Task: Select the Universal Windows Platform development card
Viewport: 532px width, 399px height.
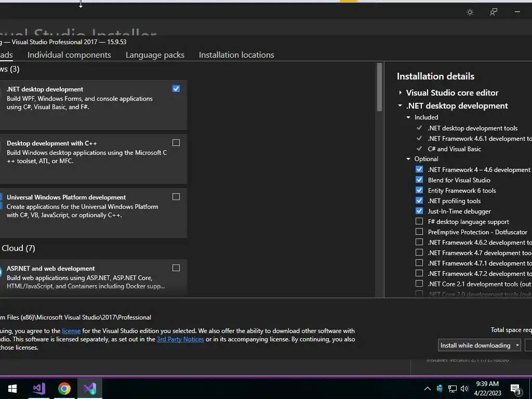Action: (94, 213)
